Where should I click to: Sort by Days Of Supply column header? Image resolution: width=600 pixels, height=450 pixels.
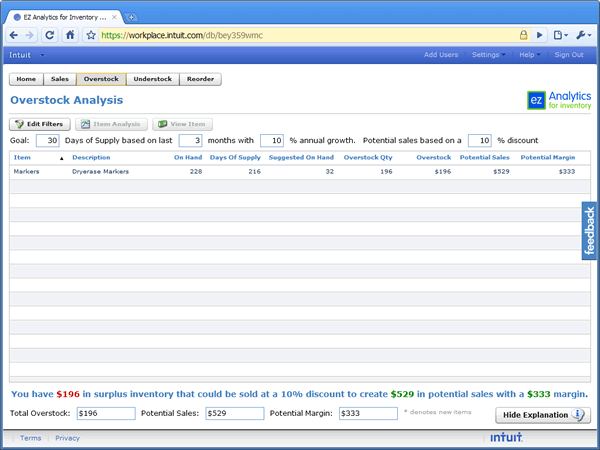coord(235,157)
